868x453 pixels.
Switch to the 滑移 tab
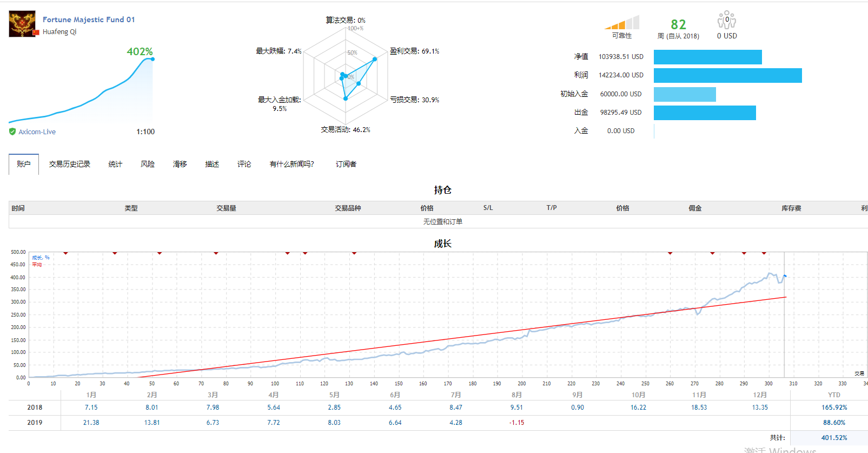[x=180, y=164]
